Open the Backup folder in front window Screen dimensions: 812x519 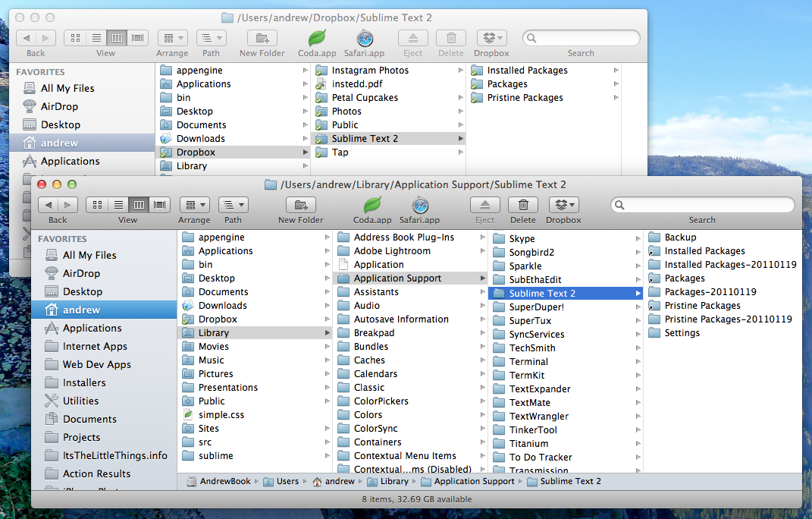pos(681,237)
